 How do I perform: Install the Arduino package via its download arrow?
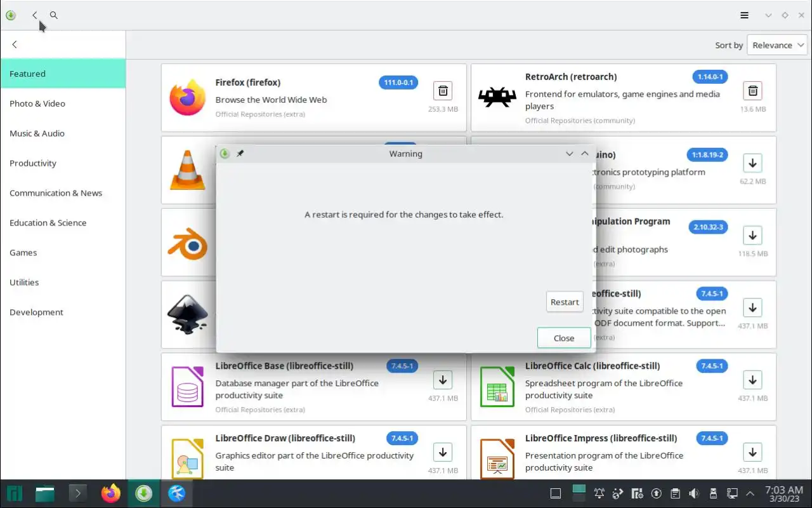752,163
